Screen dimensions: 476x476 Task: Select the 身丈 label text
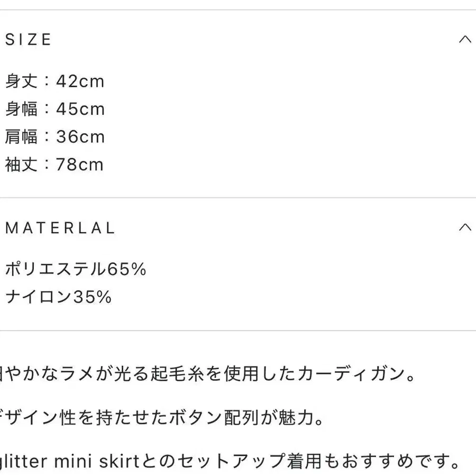point(22,82)
